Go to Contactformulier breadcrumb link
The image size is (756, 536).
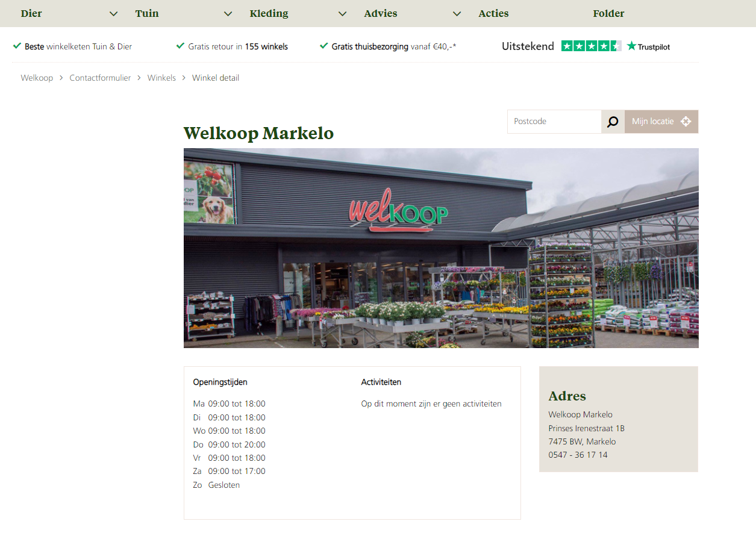[x=100, y=78]
